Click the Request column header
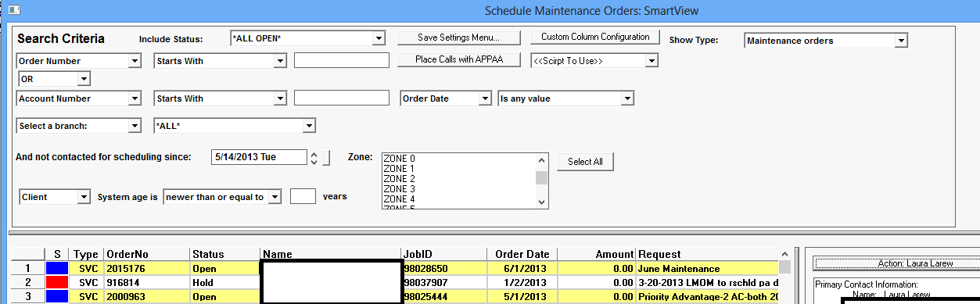The image size is (980, 304). click(708, 254)
